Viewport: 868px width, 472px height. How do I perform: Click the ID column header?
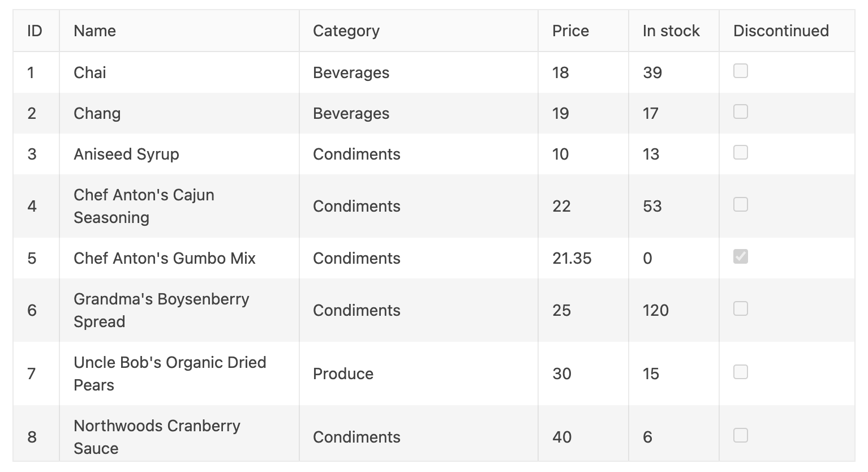[x=35, y=31]
